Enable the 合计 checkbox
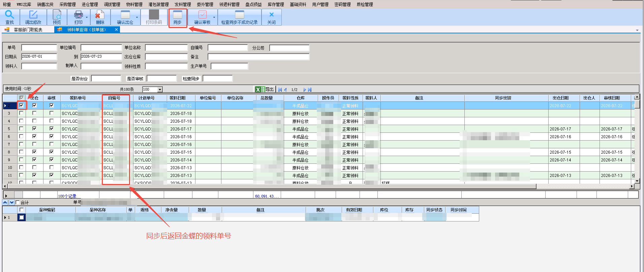The height and width of the screenshot is (272, 644). point(18,203)
